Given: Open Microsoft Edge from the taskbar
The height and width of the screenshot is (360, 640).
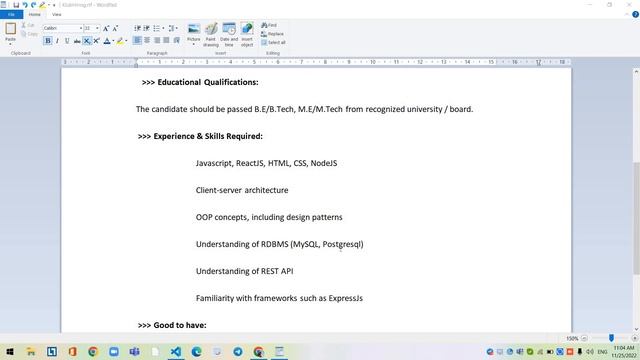Looking at the screenshot, I should 196,351.
